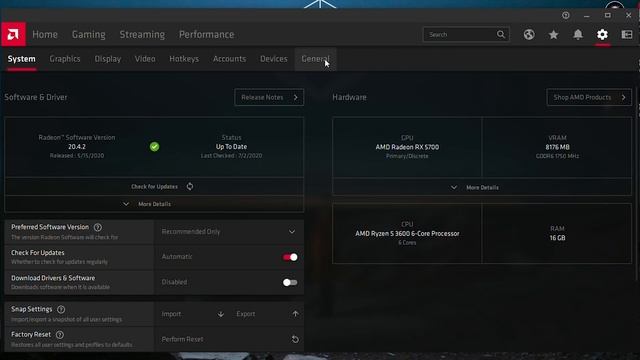Select the Graphics settings tab
640x360 pixels.
tap(65, 59)
